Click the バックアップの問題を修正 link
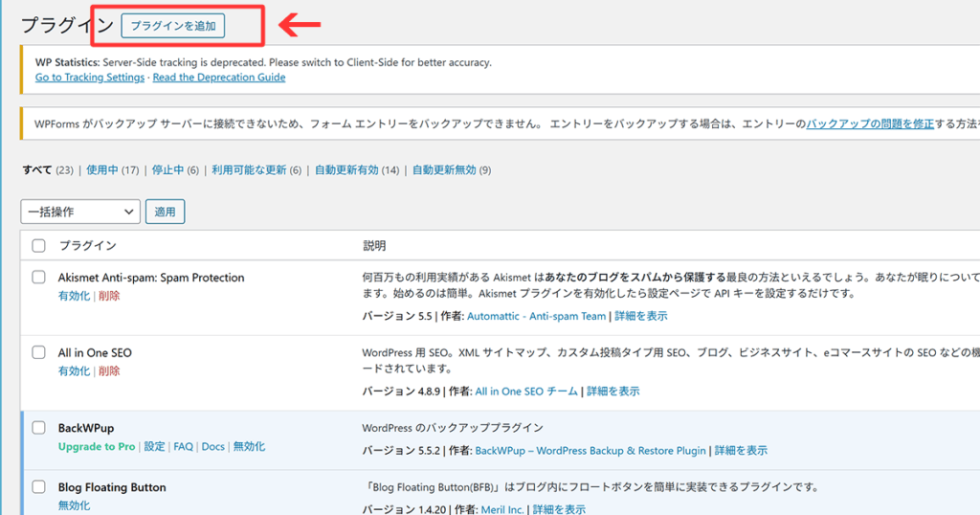Image resolution: width=980 pixels, height=515 pixels. coord(869,124)
